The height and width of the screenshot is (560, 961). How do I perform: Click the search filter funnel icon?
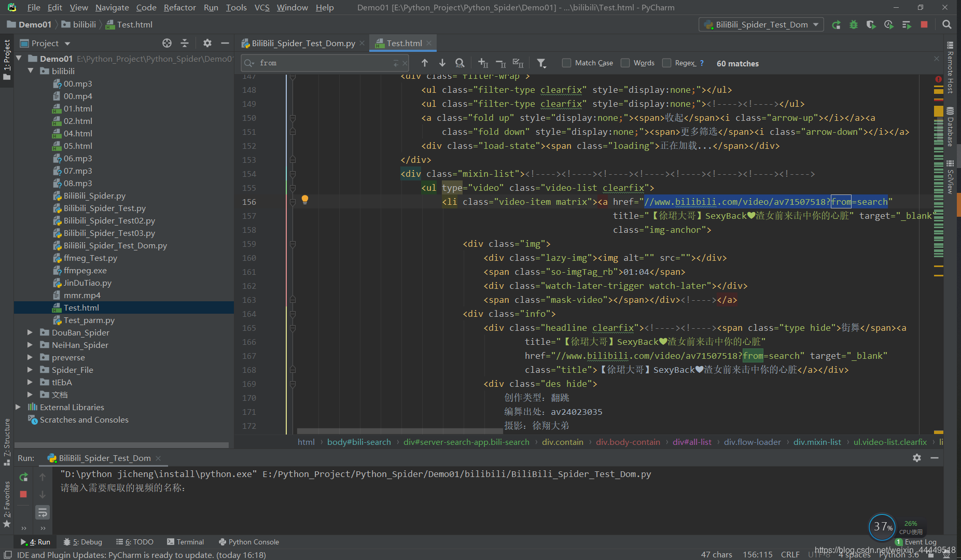pos(541,63)
